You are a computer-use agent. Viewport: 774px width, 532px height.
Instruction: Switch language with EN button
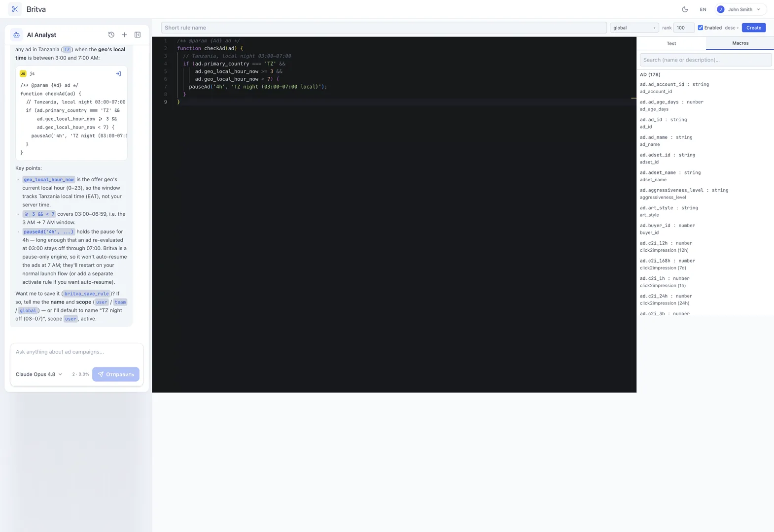tap(703, 9)
